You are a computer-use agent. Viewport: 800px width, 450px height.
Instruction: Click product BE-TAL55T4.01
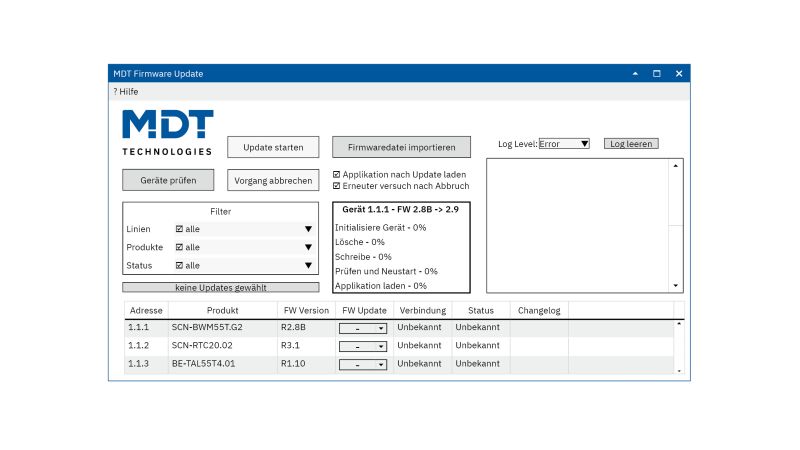point(203,364)
